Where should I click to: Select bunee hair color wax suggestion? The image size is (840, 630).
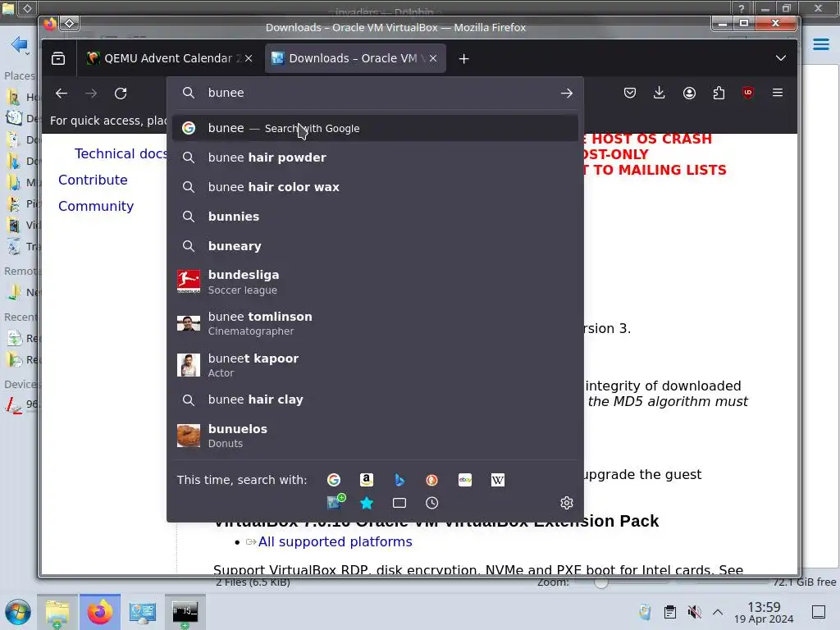pos(375,187)
